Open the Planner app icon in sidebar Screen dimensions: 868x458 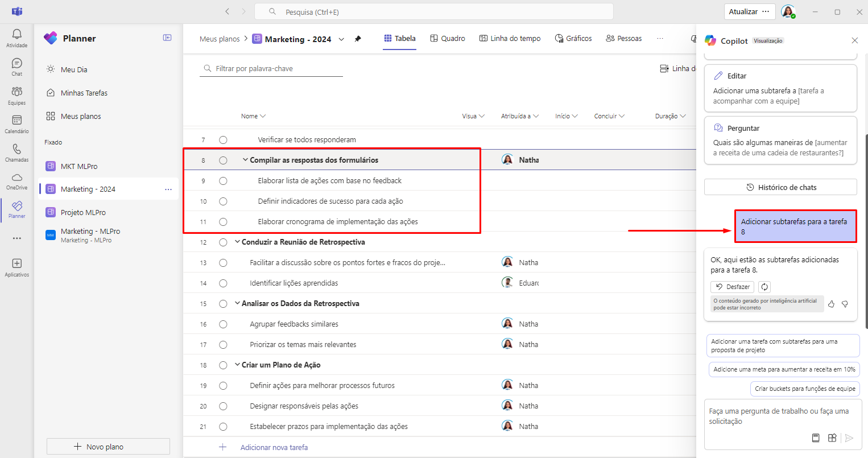[16, 209]
